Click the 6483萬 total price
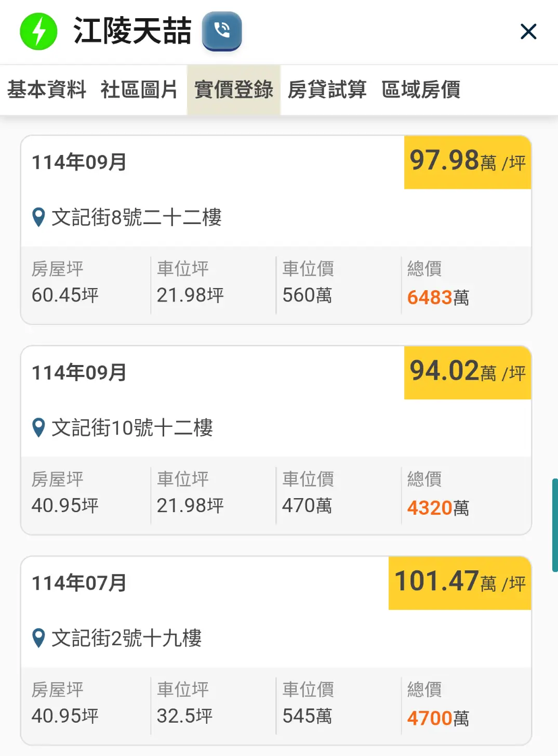This screenshot has width=558, height=756. point(437,297)
